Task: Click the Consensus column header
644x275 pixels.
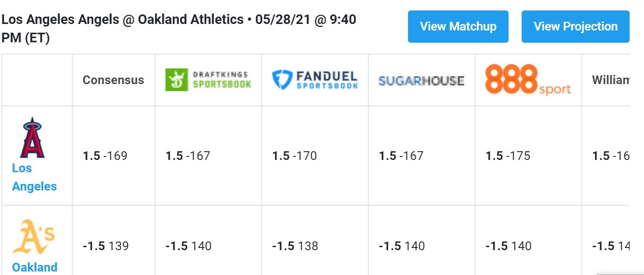Action: pyautogui.click(x=113, y=80)
